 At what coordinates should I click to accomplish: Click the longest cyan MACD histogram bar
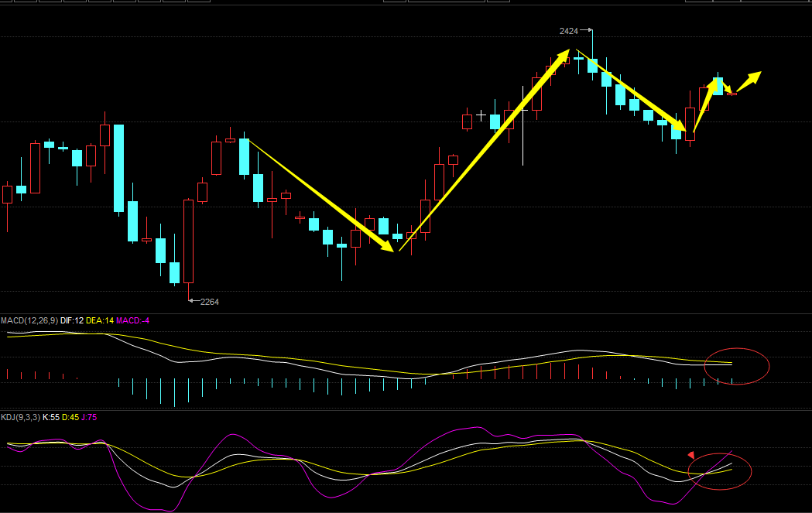[x=174, y=392]
